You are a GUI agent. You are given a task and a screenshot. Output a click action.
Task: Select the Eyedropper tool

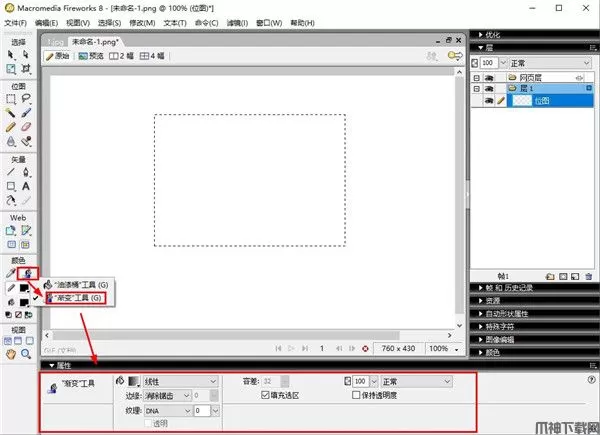coord(11,271)
